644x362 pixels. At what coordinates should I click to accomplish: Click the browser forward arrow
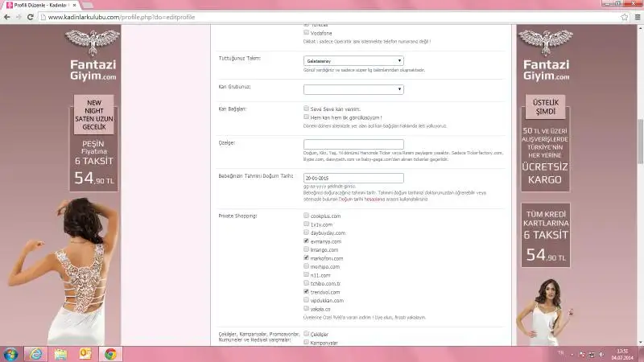(x=19, y=17)
